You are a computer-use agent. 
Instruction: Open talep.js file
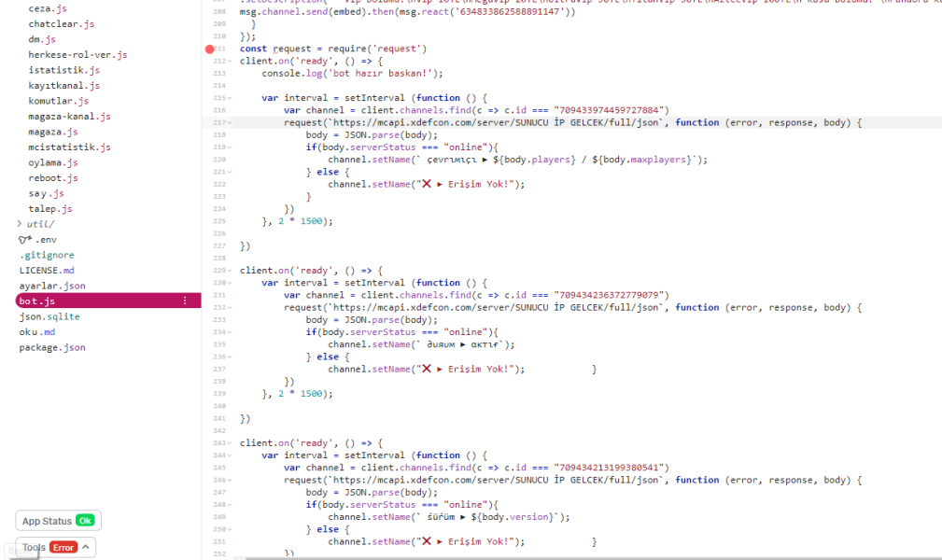click(x=49, y=209)
